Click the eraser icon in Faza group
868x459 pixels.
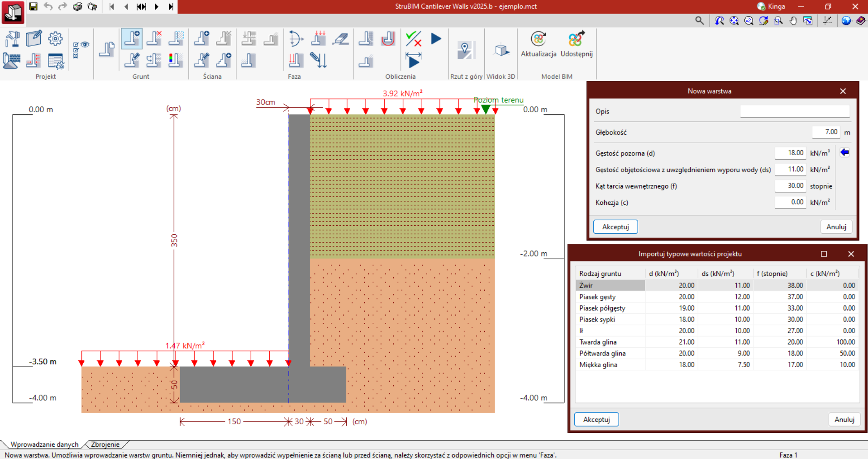[x=340, y=39]
